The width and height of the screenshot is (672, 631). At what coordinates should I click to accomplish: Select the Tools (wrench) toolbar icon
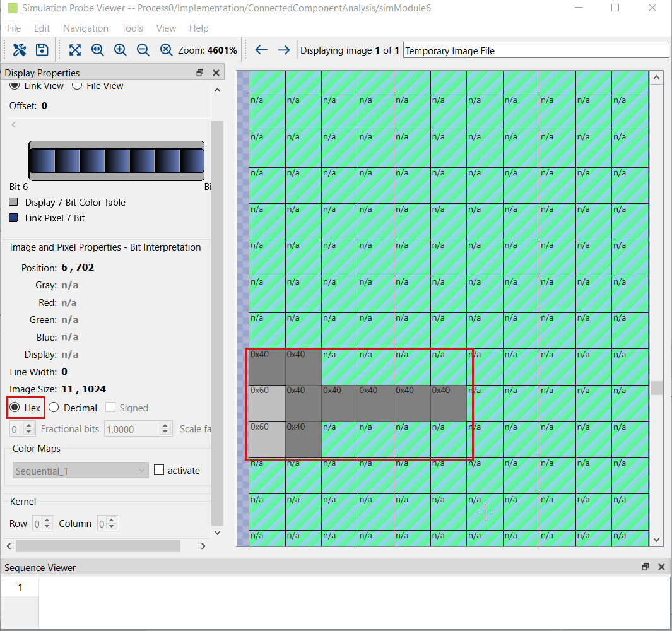click(19, 49)
